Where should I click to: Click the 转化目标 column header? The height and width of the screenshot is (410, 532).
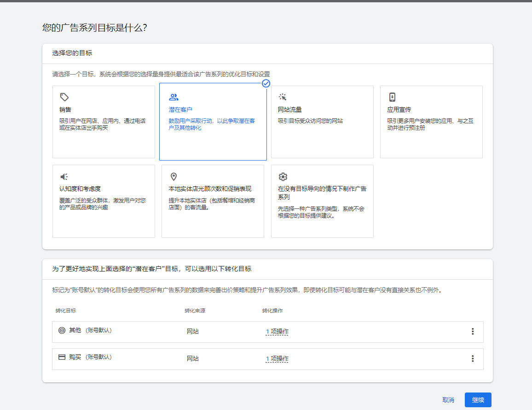(66, 311)
